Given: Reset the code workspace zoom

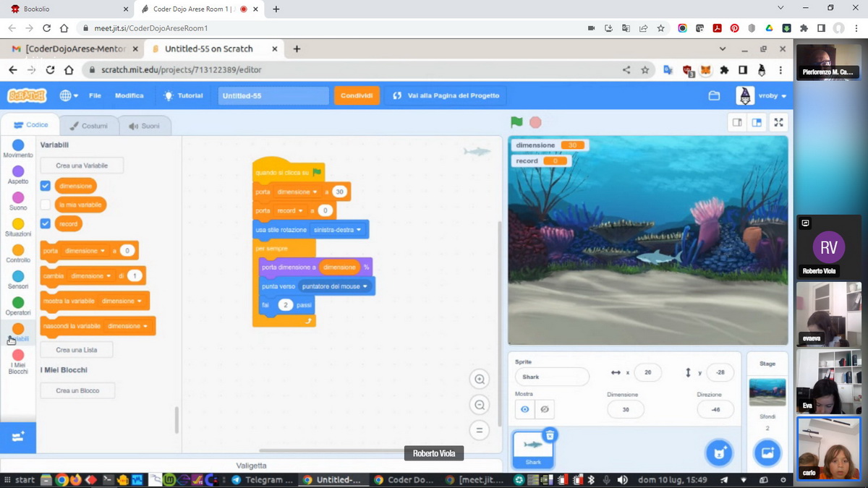Looking at the screenshot, I should pyautogui.click(x=479, y=430).
